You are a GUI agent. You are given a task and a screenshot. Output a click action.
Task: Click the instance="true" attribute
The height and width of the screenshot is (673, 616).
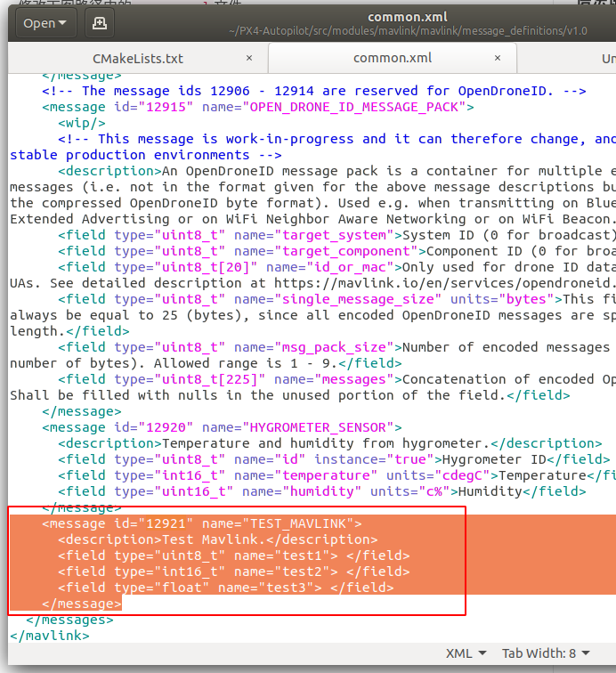[x=374, y=459]
